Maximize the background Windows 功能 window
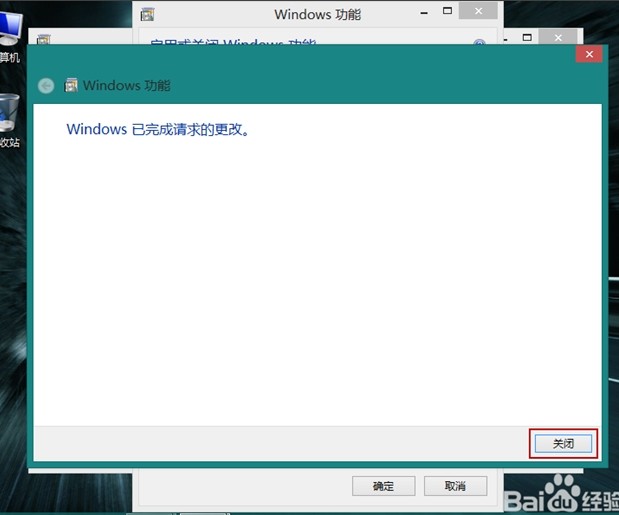 click(447, 11)
